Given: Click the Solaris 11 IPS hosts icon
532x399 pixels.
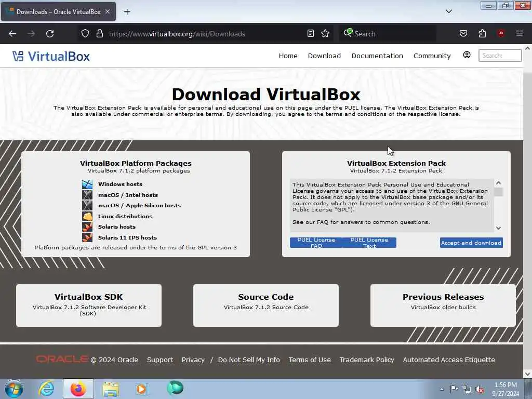Looking at the screenshot, I should click(x=87, y=237).
